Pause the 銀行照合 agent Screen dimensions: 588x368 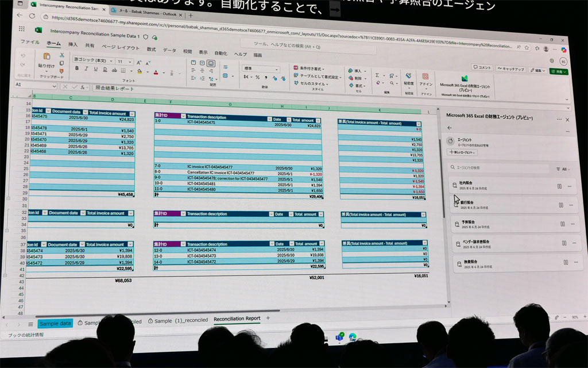point(561,205)
